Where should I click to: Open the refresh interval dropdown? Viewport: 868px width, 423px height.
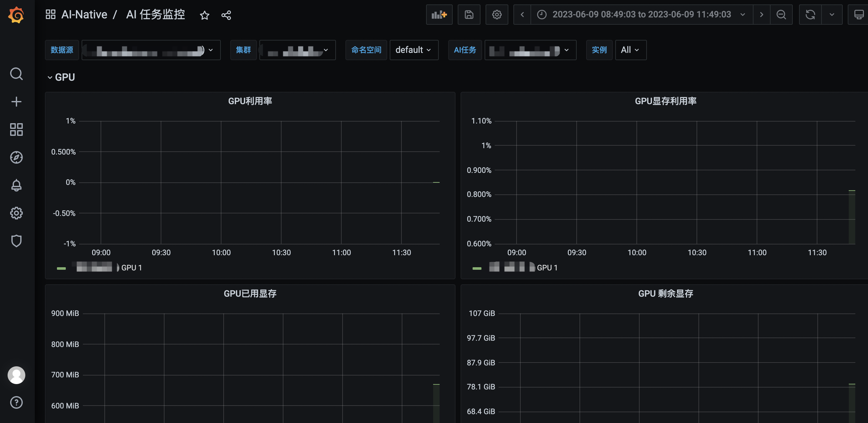(832, 15)
